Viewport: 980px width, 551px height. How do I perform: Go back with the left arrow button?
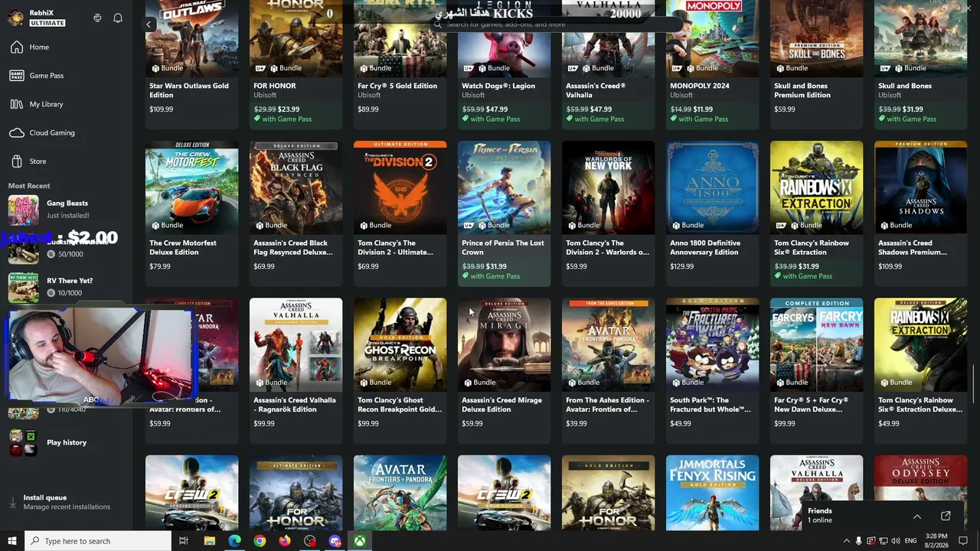pyautogui.click(x=149, y=24)
